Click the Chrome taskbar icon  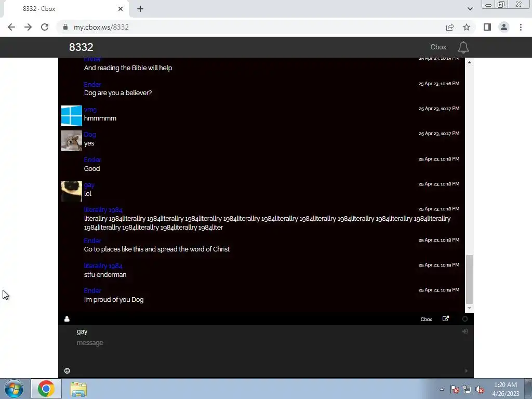46,389
